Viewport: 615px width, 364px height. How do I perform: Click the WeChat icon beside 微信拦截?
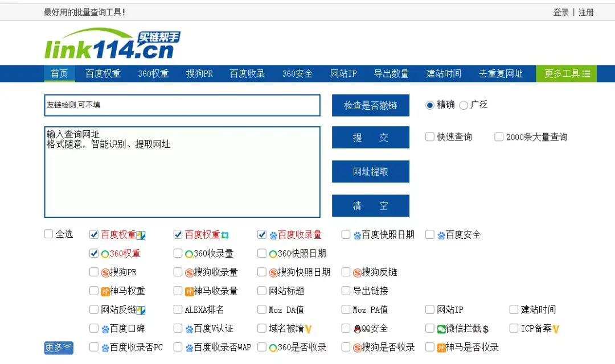[x=441, y=329]
